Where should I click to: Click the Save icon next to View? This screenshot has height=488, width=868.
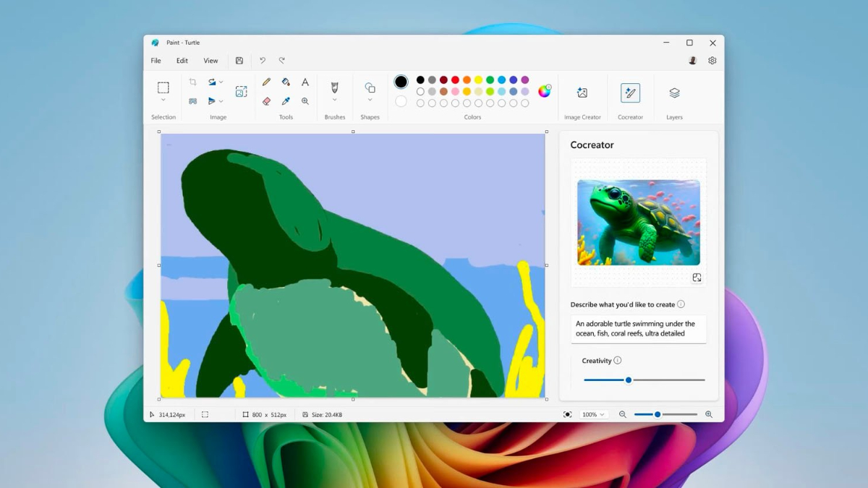tap(239, 61)
